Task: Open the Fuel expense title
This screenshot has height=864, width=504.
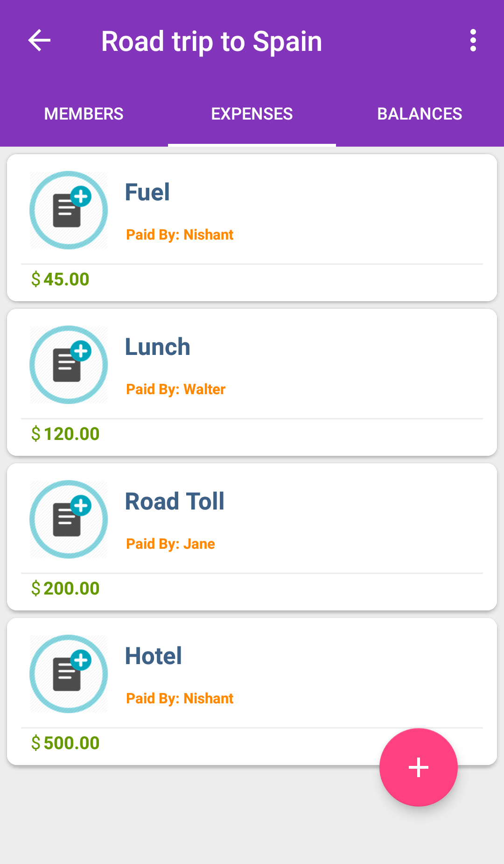Action: pyautogui.click(x=147, y=192)
